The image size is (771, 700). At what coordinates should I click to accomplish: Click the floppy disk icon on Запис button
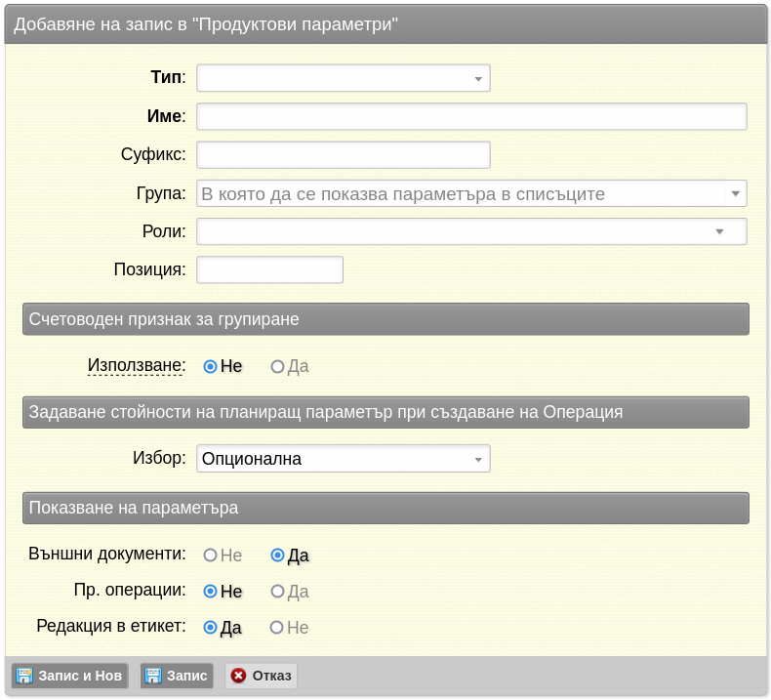[152, 676]
